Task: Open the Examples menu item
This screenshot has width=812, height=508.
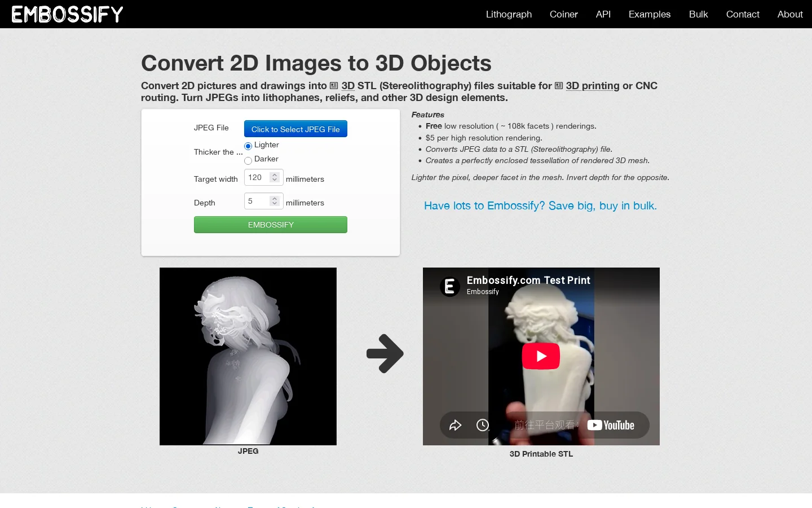Action: pos(650,14)
